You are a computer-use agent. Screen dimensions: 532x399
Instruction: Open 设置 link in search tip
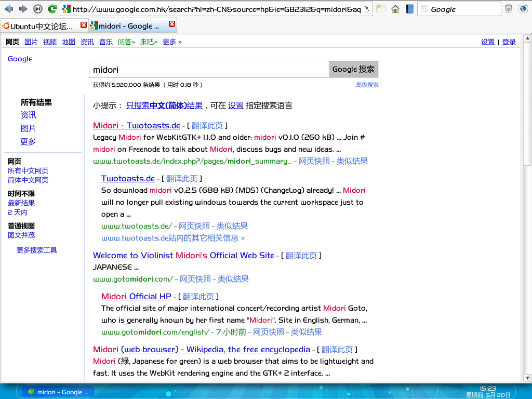pos(236,105)
